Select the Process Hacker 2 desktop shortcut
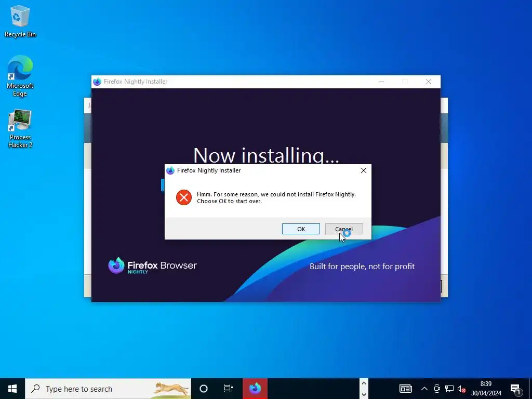This screenshot has height=399, width=532. [20, 128]
